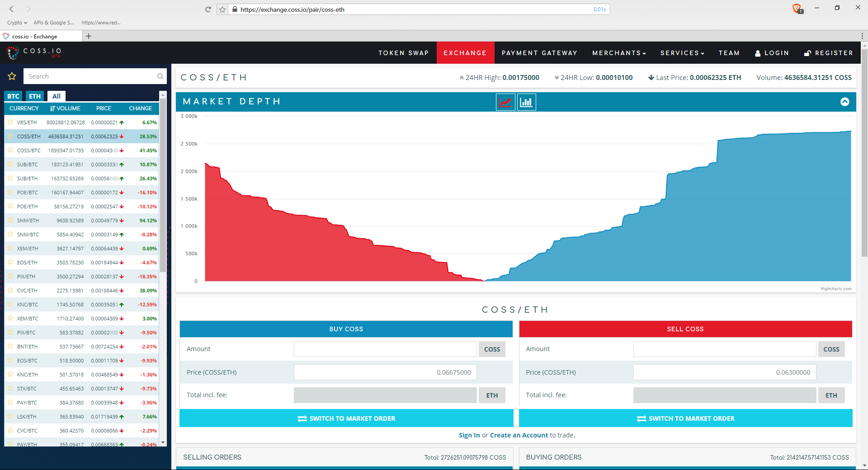Click the sell price field 0.06300000
868x470 pixels.
[x=725, y=372]
